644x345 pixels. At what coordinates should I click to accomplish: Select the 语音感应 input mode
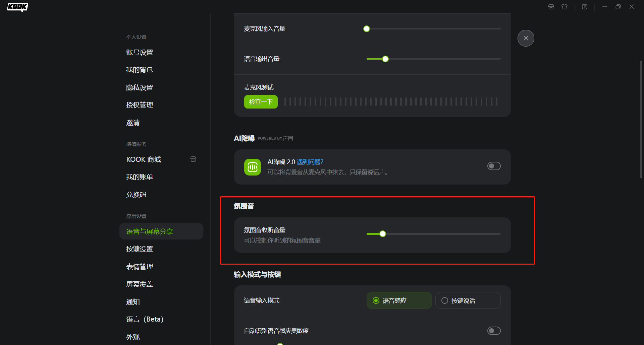point(399,300)
